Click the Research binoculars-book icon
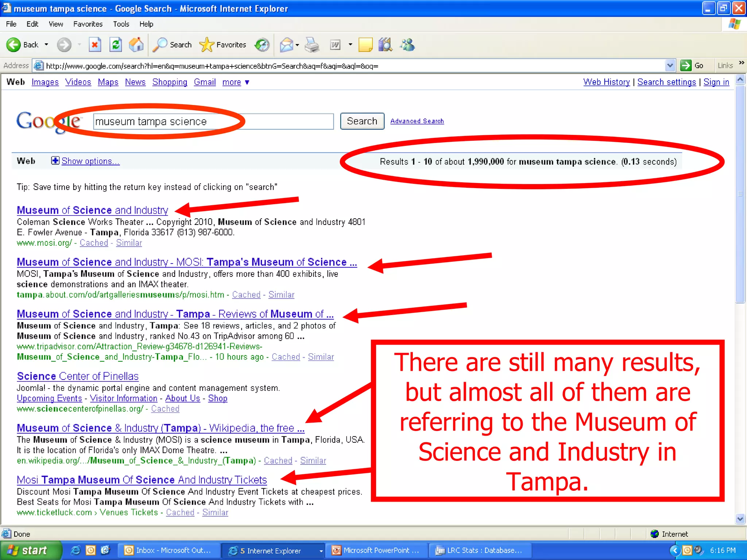The height and width of the screenshot is (560, 747). point(385,45)
